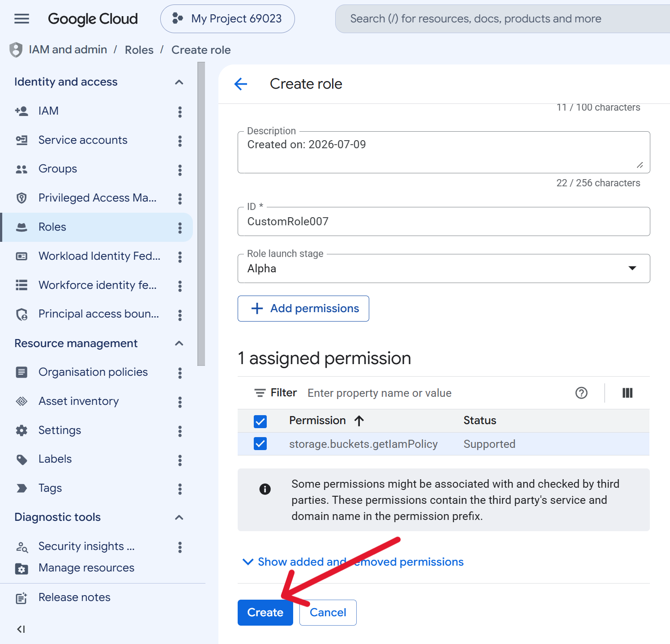
Task: Open more options for Service accounts
Action: [x=180, y=141]
